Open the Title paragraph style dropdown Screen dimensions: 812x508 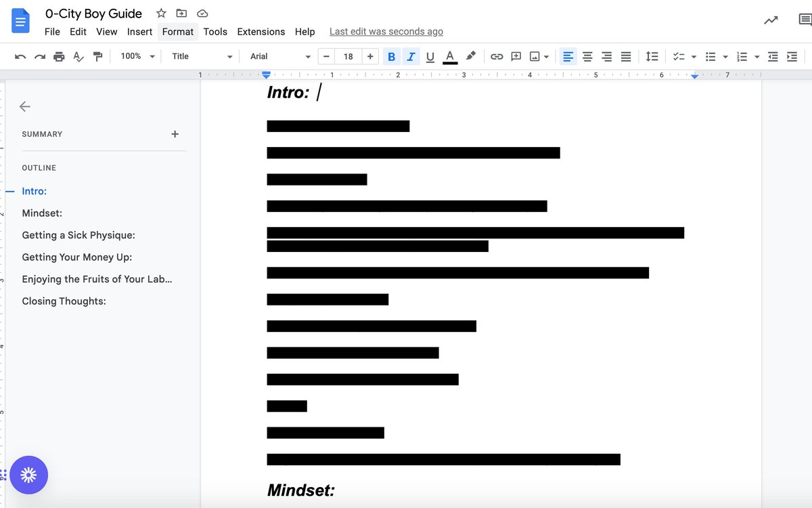coord(202,56)
